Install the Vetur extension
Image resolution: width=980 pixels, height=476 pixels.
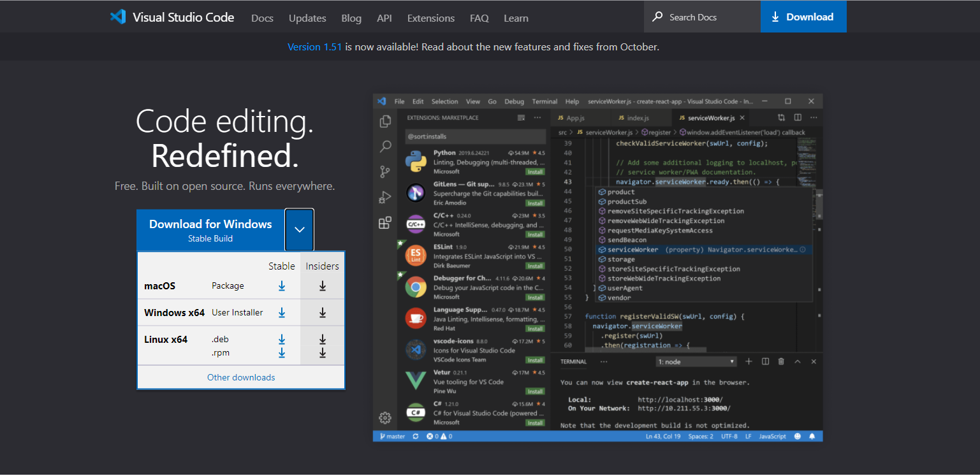tap(535, 391)
